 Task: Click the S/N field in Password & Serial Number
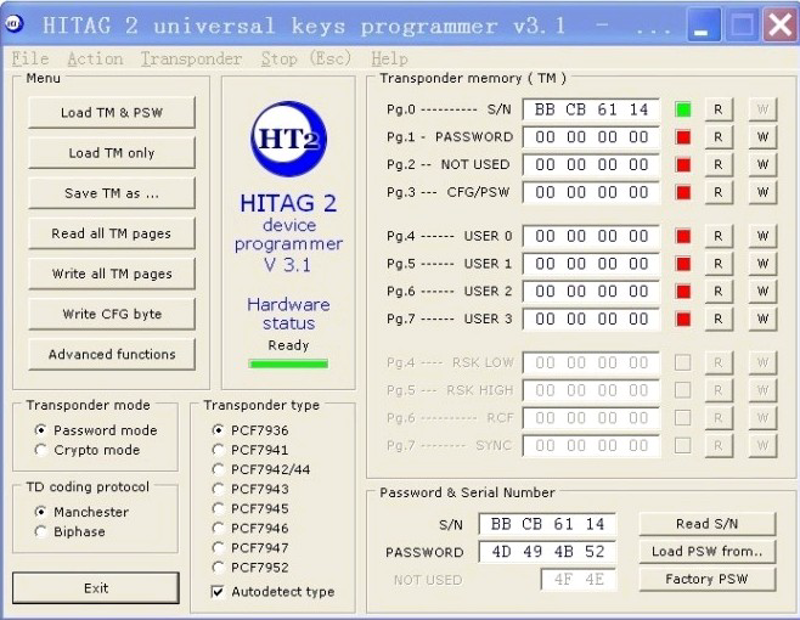[547, 524]
